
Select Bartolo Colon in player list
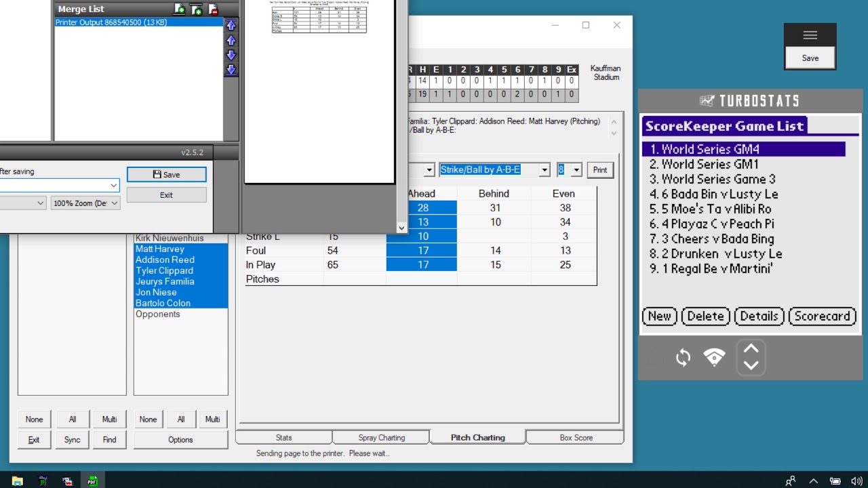pyautogui.click(x=181, y=303)
